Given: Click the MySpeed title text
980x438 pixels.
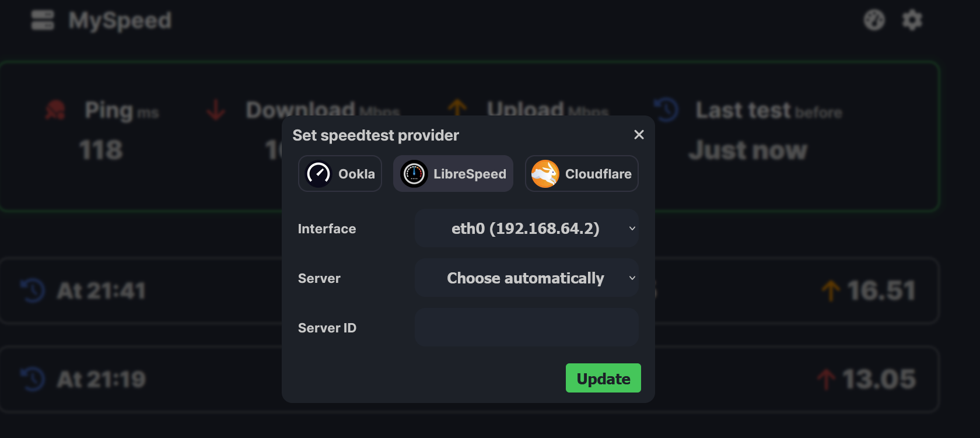Looking at the screenshot, I should [x=120, y=21].
